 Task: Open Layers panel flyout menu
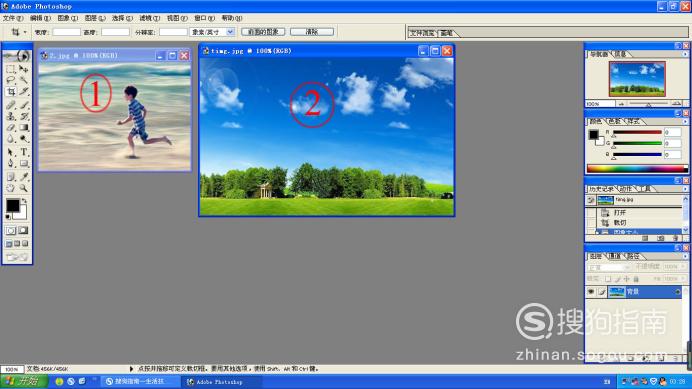pos(685,256)
